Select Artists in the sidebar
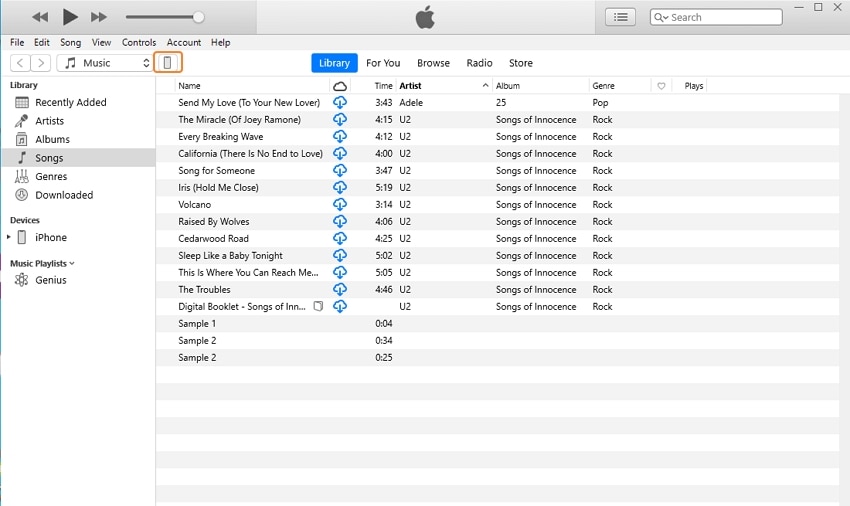 pos(79,120)
